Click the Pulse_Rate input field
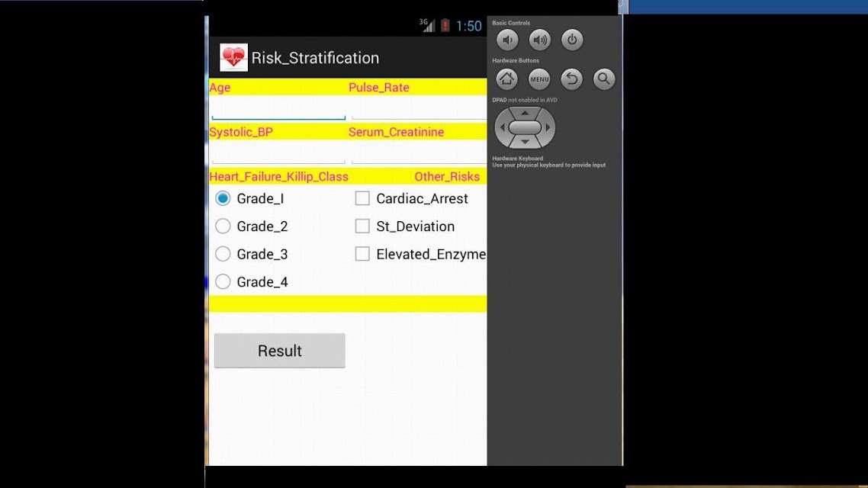This screenshot has height=488, width=868. [x=419, y=108]
